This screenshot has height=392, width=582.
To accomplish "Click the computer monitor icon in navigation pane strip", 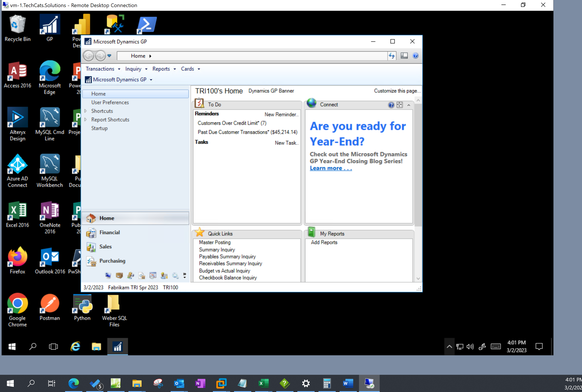I will tap(108, 275).
